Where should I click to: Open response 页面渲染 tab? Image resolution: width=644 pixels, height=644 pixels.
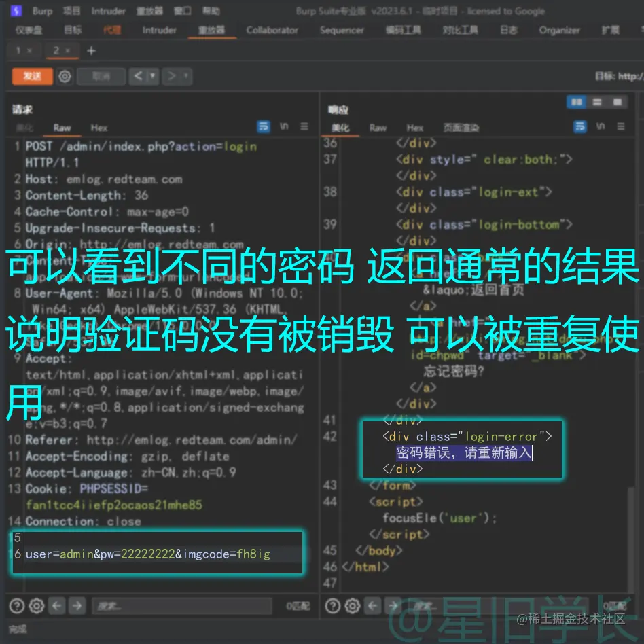461,128
